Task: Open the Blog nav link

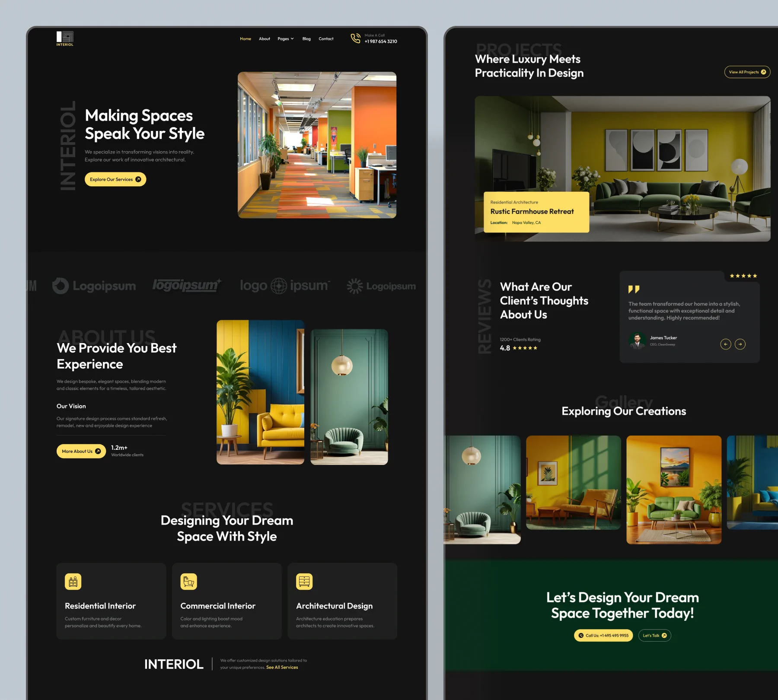Action: (x=306, y=39)
